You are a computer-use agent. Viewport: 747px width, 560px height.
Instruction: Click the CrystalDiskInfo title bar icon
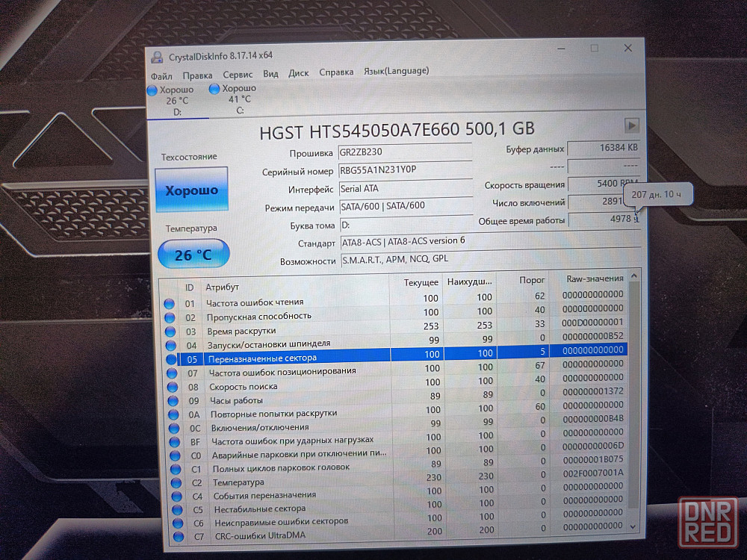tap(157, 57)
